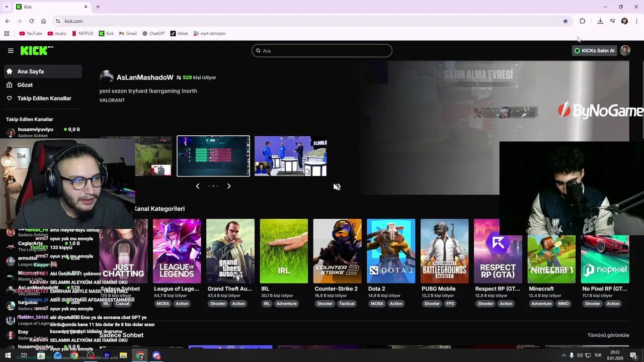Screen dimensions: 644x362
Task: Click the Tactical tag under Counter-Strike 2
Action: tap(347, 304)
